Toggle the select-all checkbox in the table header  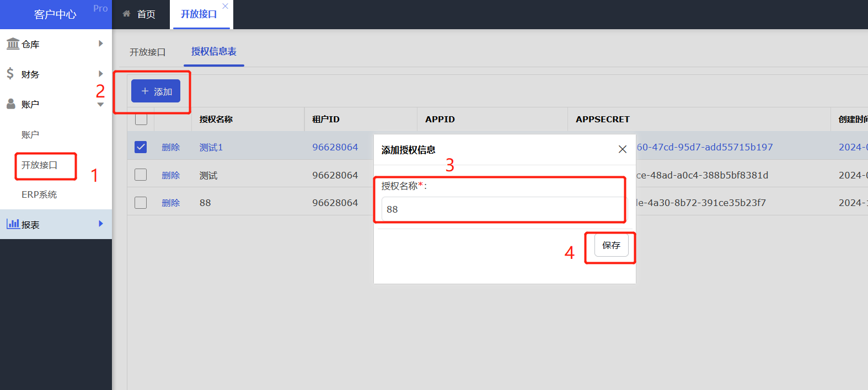coord(141,119)
